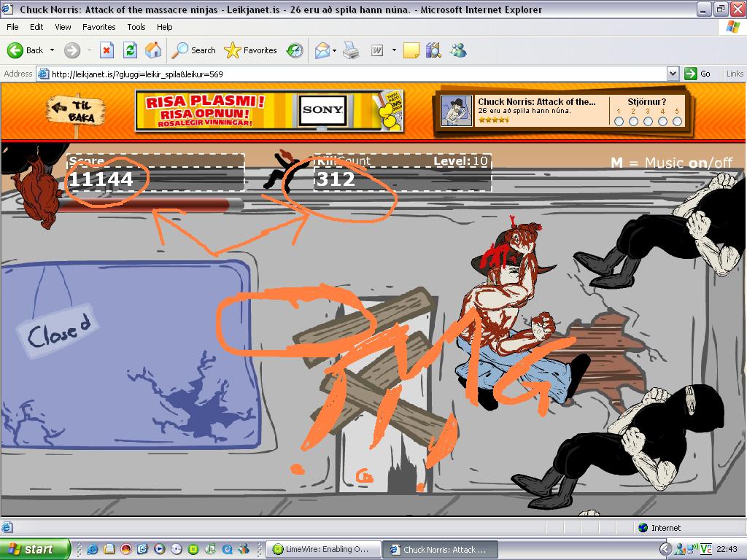Click the 'Til baka' wooden sign
747x560 pixels.
pos(75,112)
